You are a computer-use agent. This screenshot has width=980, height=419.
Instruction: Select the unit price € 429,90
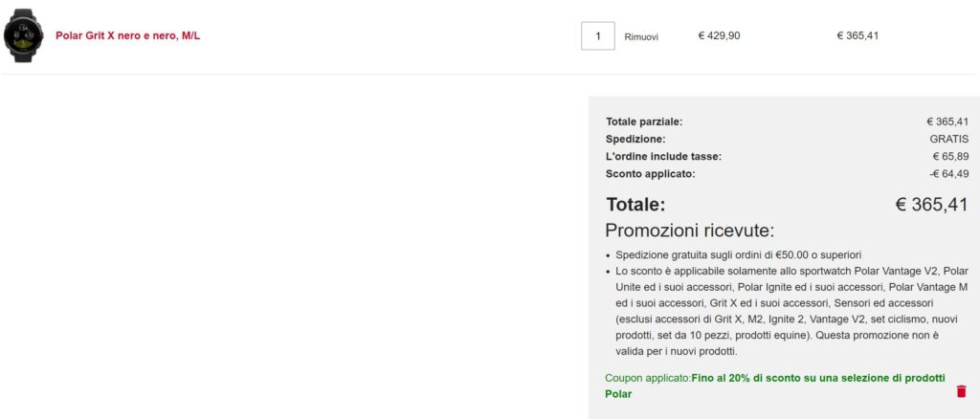(x=719, y=36)
